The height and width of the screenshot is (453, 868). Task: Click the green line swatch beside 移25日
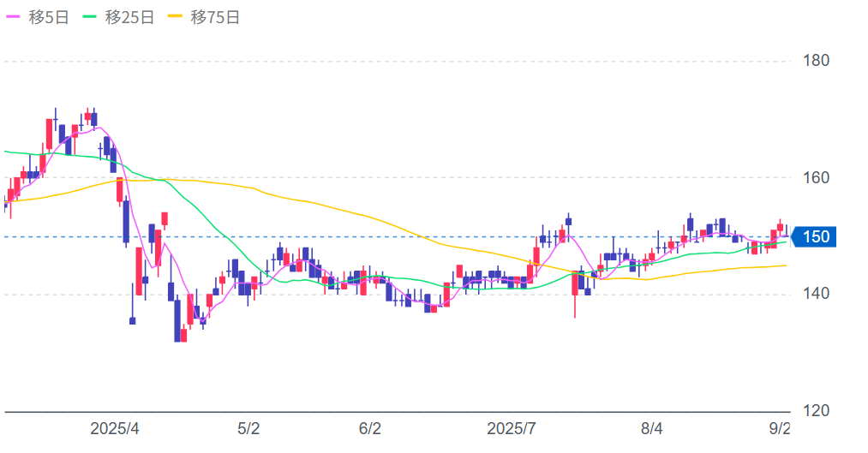tap(92, 17)
